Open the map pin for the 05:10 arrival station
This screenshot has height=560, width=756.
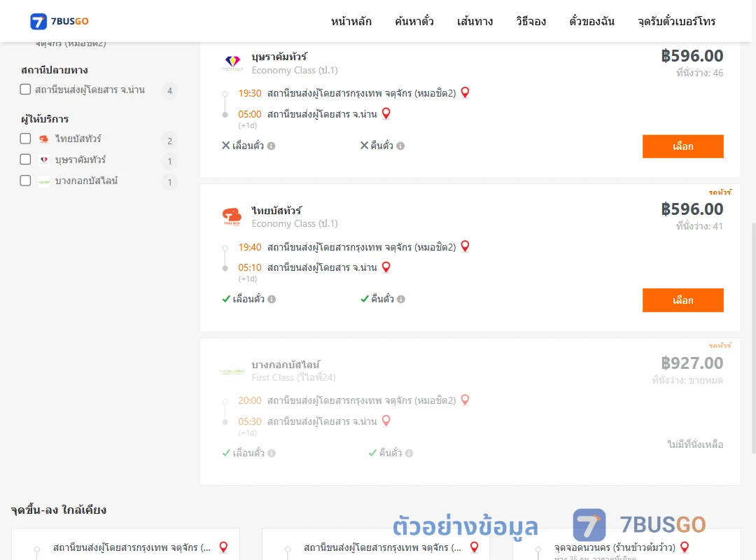pyautogui.click(x=386, y=267)
